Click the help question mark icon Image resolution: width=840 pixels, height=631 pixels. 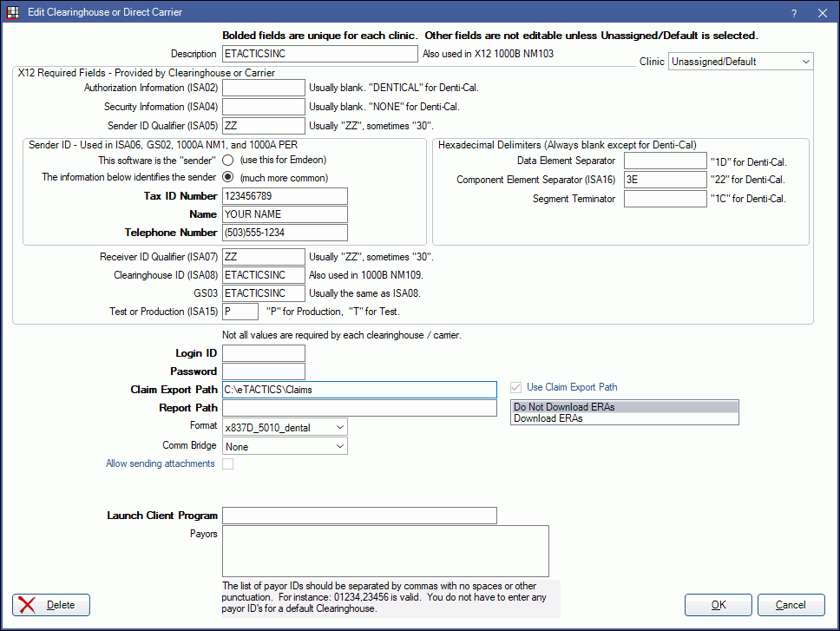[797, 12]
